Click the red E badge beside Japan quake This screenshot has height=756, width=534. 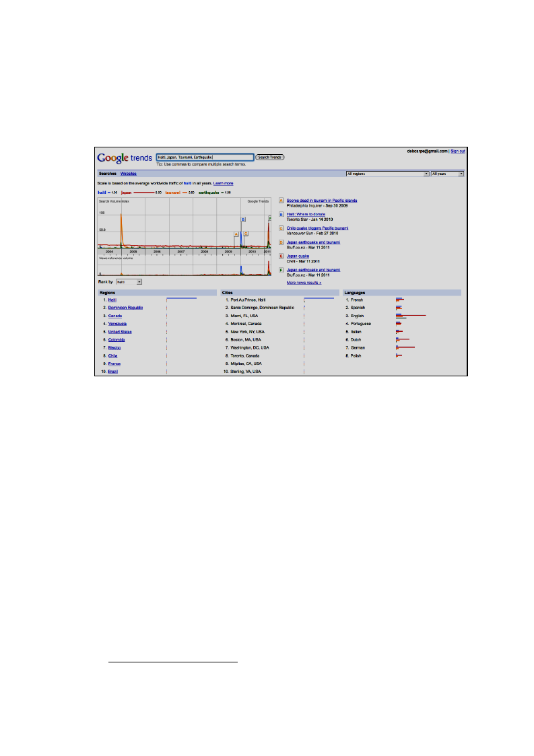tap(281, 256)
